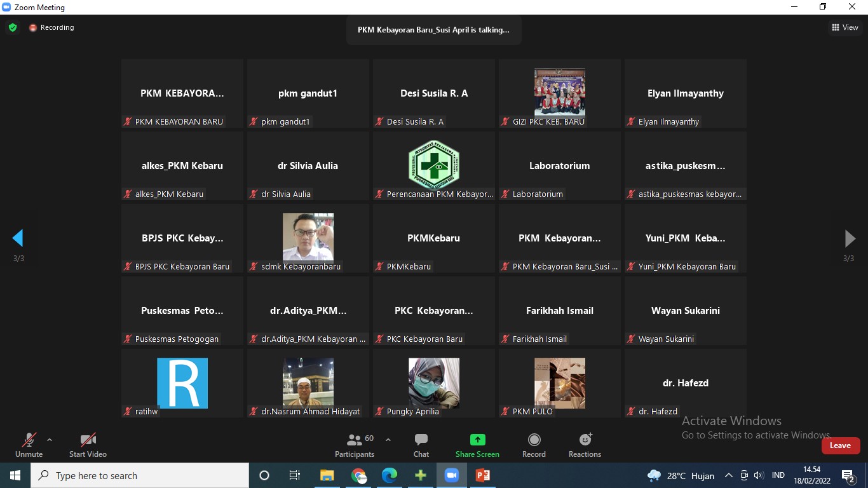Start recording with the Record button
Image resolution: width=868 pixels, height=488 pixels.
tap(534, 445)
